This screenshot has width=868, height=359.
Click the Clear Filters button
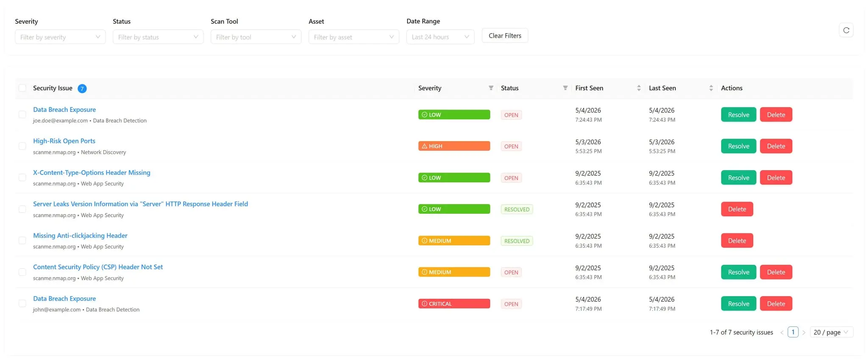505,36
